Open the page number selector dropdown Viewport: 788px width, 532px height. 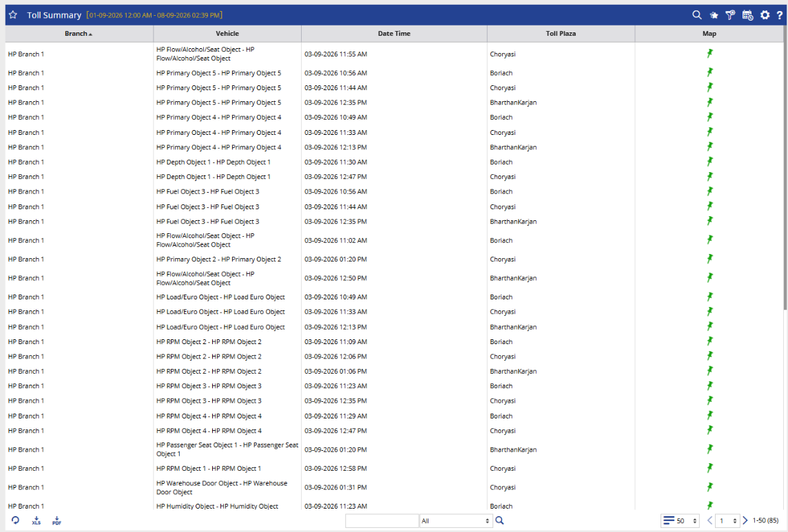click(727, 521)
